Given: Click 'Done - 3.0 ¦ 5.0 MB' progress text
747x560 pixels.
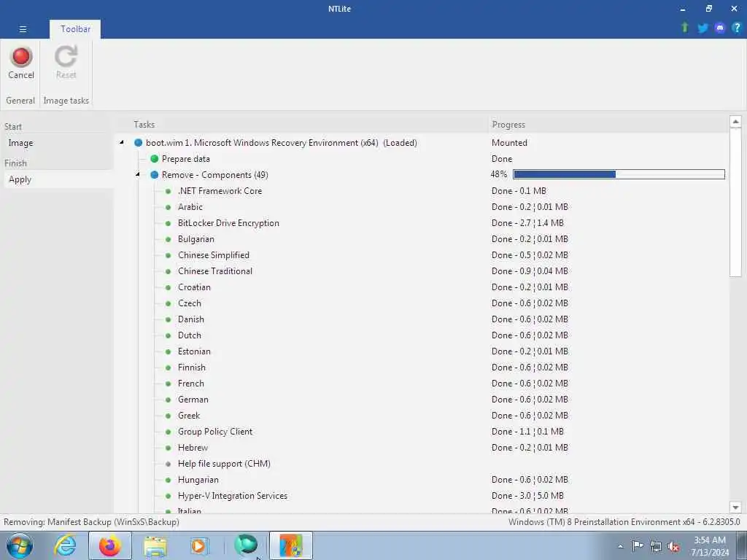Looking at the screenshot, I should point(527,496).
